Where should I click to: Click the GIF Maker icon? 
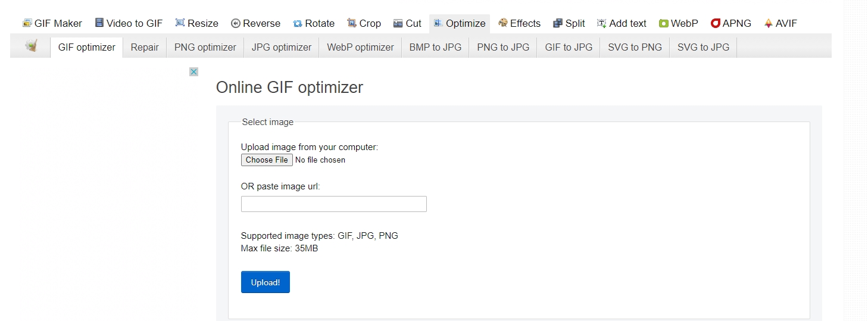click(x=27, y=23)
